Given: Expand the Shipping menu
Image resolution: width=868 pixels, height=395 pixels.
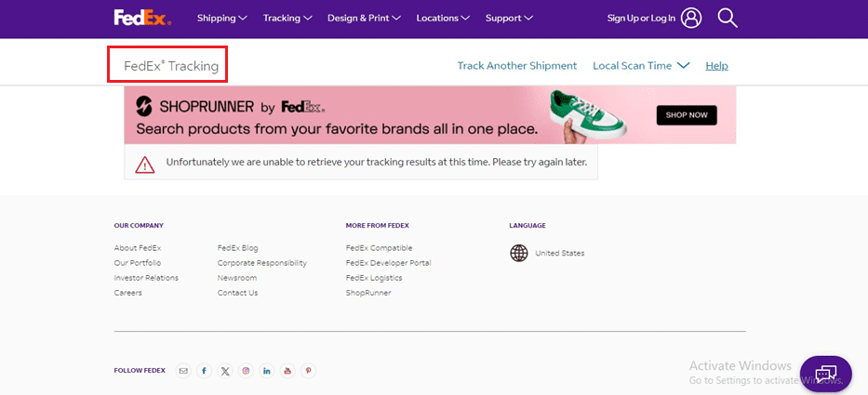Looking at the screenshot, I should (x=222, y=19).
